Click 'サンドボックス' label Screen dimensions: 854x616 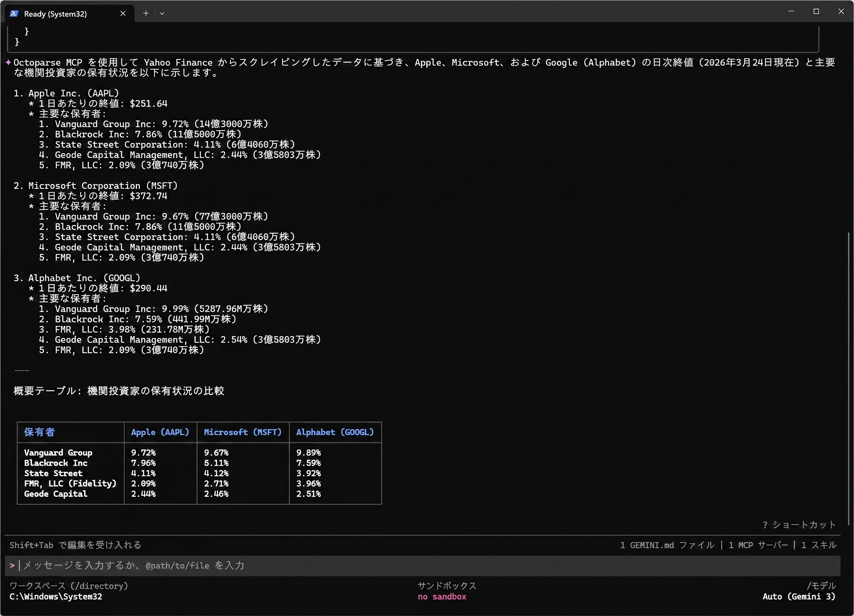click(447, 586)
